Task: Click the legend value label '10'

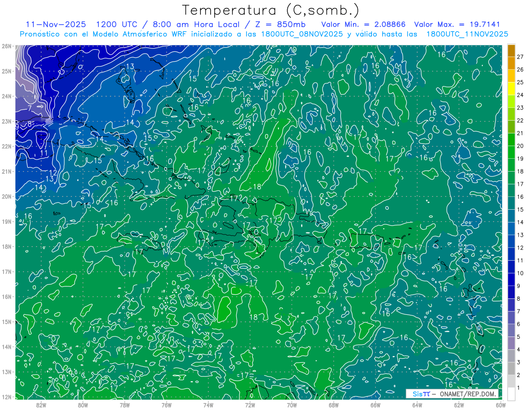Action: [520, 273]
